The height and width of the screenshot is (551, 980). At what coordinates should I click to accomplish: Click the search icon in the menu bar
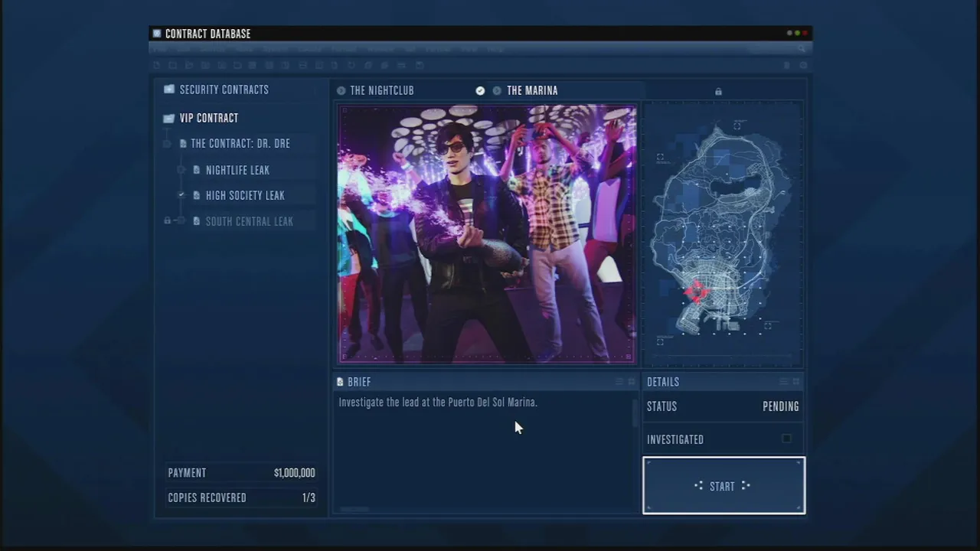(x=802, y=49)
